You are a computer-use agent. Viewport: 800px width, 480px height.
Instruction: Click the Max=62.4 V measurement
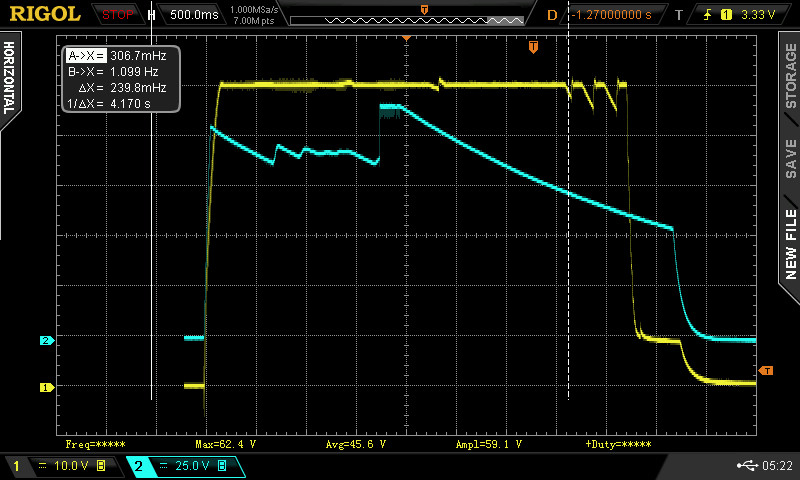coord(226,444)
